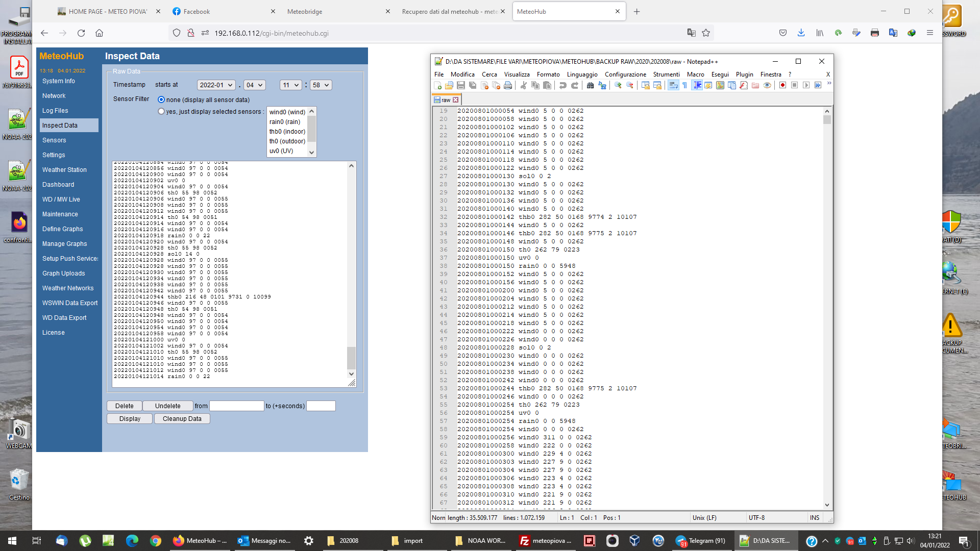Switch to HOME PAGE - METEO PIOVA' tab
Image resolution: width=980 pixels, height=551 pixels.
[108, 11]
